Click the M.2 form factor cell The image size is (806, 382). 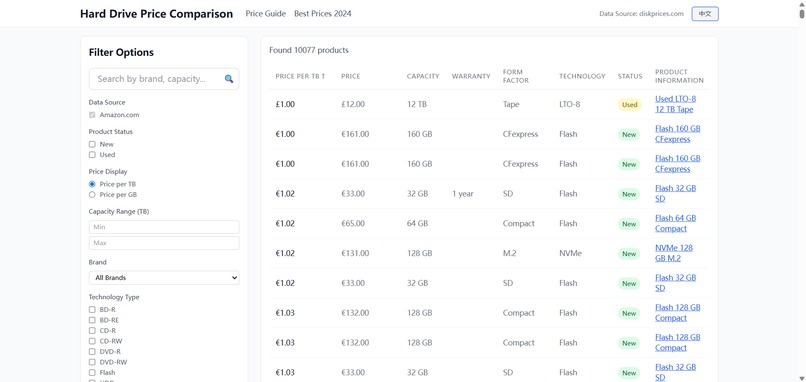tap(509, 253)
